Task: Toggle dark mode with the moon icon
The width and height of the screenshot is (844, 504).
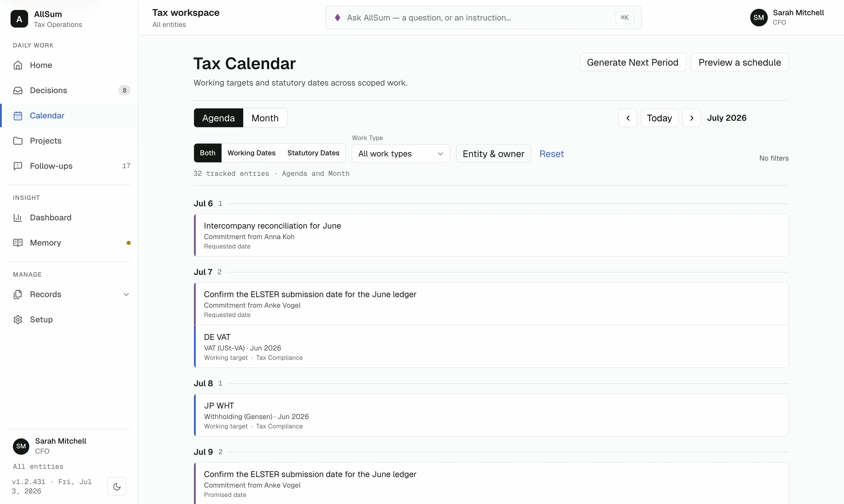Action: 117,486
